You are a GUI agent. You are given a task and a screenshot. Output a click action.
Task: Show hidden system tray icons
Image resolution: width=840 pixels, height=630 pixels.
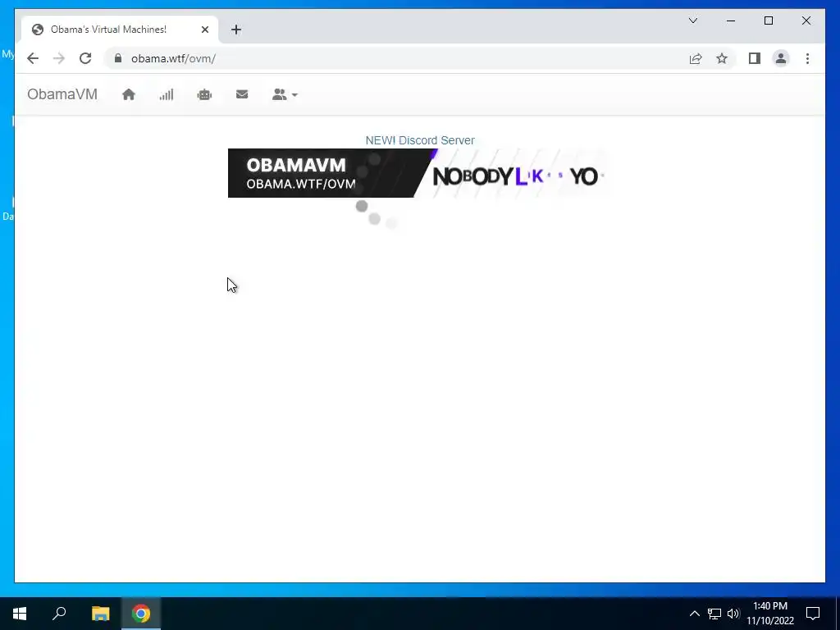click(x=694, y=614)
